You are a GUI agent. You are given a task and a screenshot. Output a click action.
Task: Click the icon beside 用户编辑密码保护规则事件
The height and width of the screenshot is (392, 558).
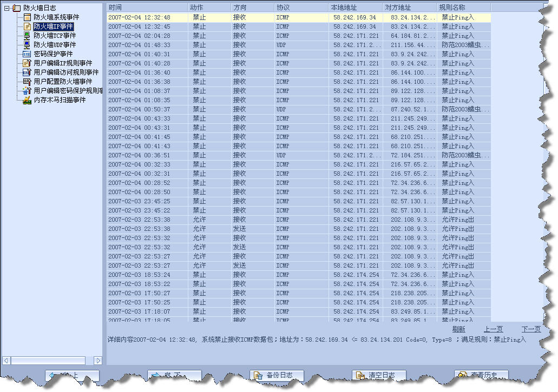point(27,91)
